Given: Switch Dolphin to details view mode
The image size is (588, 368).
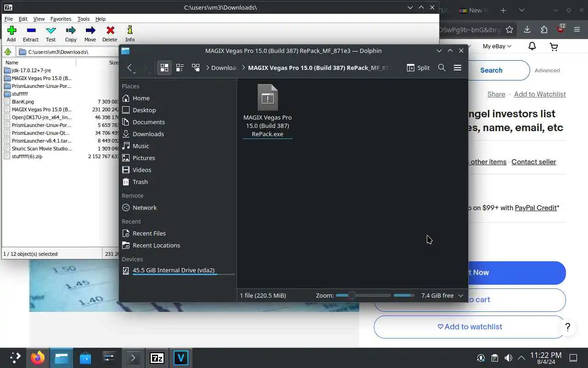Looking at the screenshot, I should coord(196,68).
